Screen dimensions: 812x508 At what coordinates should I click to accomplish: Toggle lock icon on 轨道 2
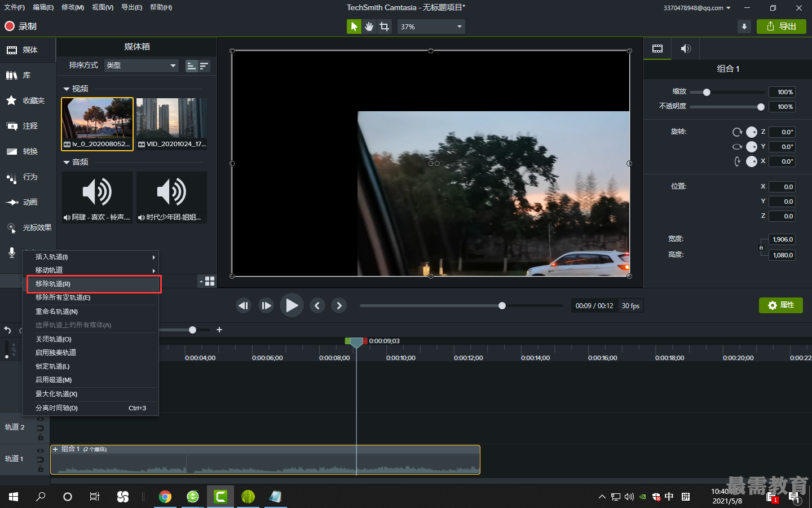(41, 437)
